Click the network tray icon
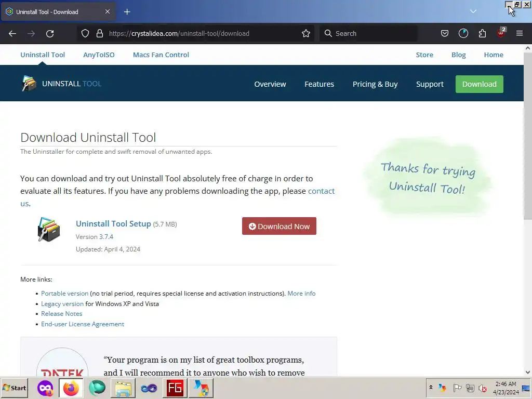532x399 pixels. (x=470, y=388)
